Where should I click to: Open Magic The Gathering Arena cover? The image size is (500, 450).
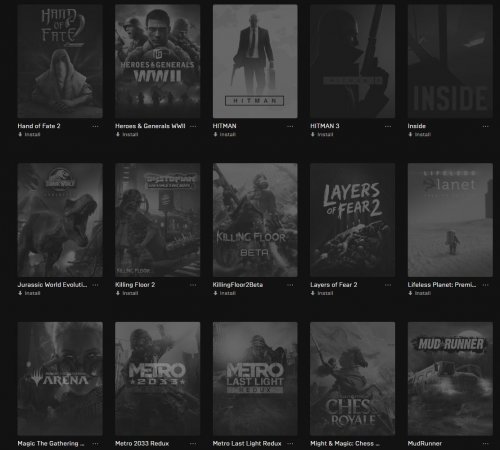pos(60,379)
